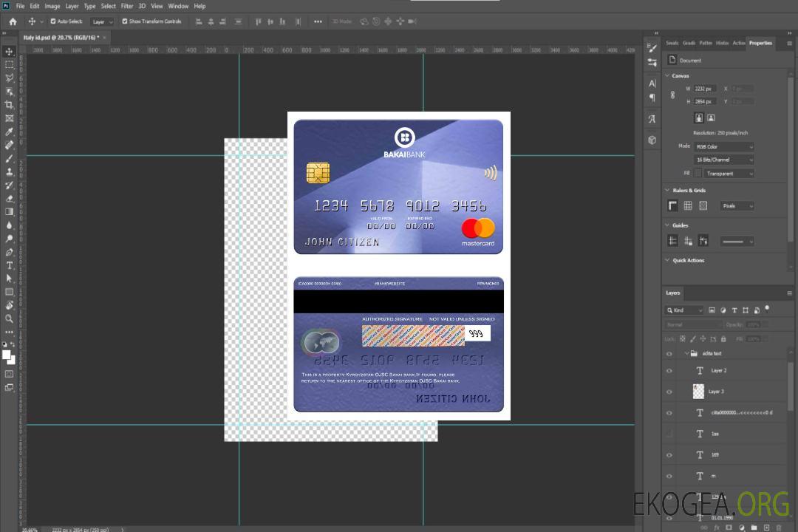The image size is (798, 532).
Task: Select the Layer 3 thumbnail
Action: point(699,392)
